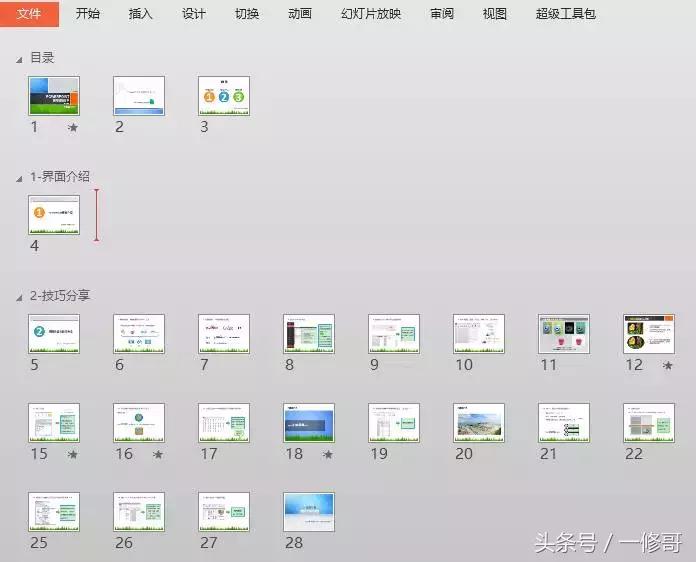Viewport: 696px width, 562px height.
Task: Open the 动画 animations tab
Action: (x=300, y=14)
